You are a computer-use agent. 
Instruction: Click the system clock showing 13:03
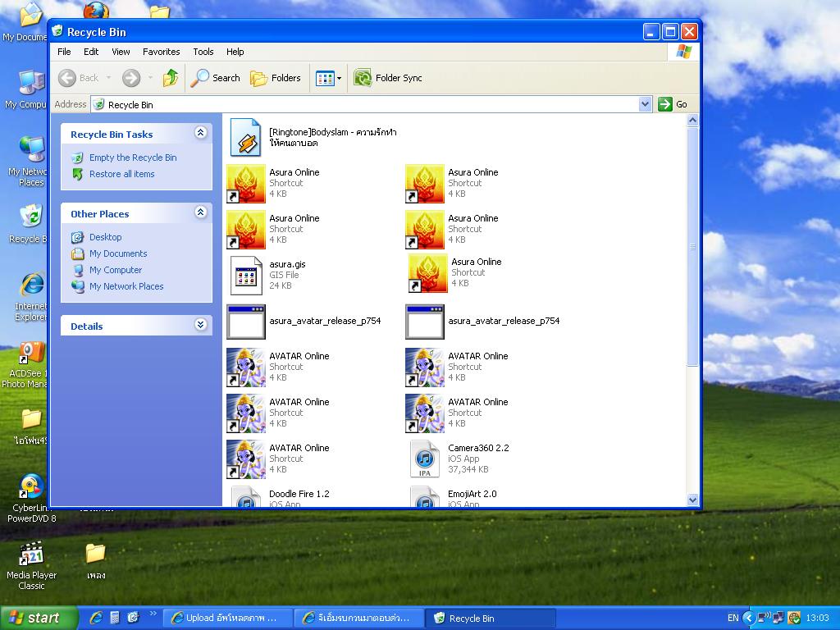816,619
